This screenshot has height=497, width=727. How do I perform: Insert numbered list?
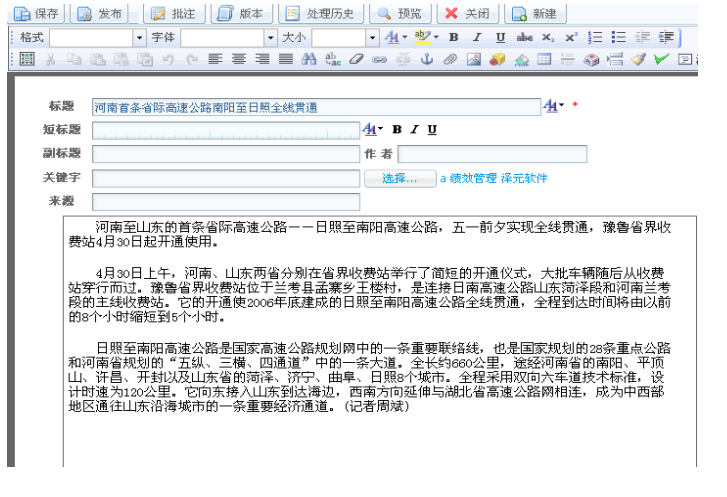[595, 38]
